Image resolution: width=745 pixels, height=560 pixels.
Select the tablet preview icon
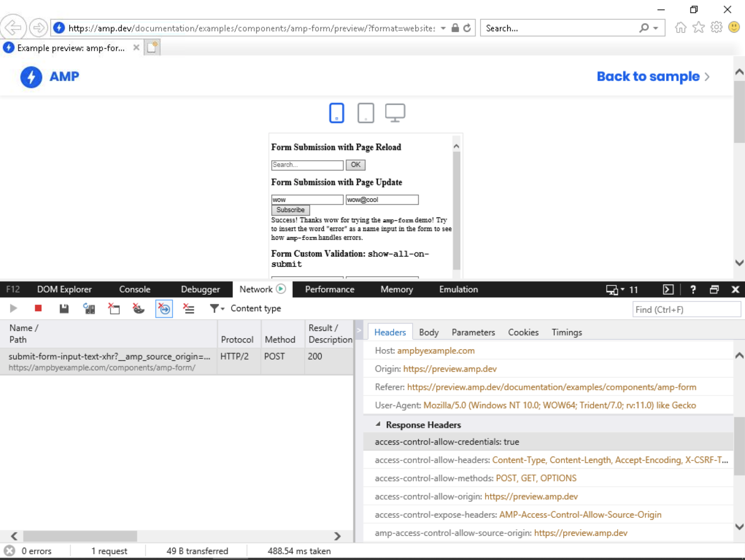(366, 113)
